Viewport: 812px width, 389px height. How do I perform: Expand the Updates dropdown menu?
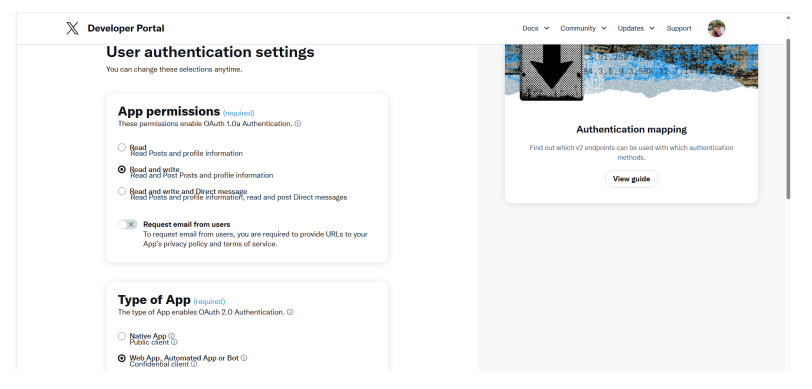636,28
